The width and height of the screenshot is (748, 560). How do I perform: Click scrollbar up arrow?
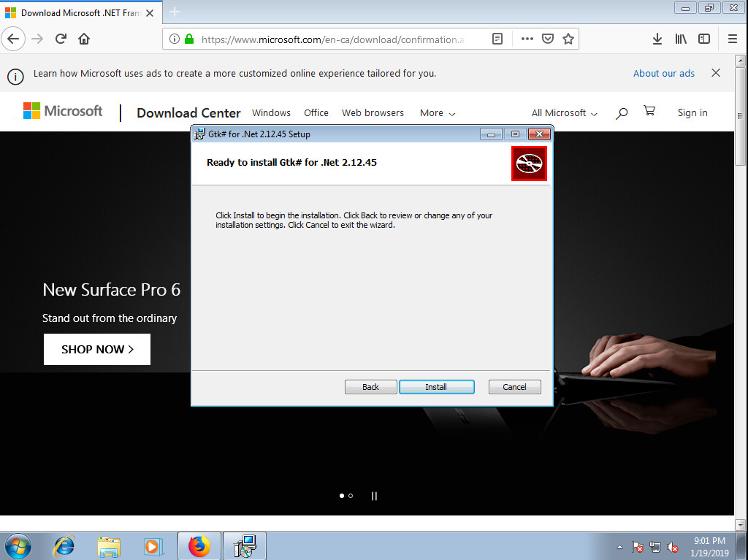point(741,60)
